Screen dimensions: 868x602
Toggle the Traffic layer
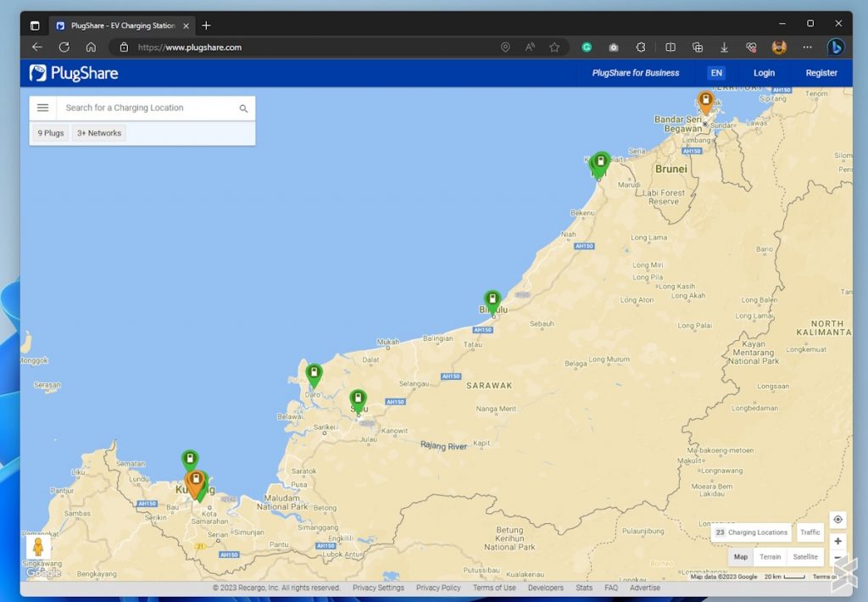point(810,532)
